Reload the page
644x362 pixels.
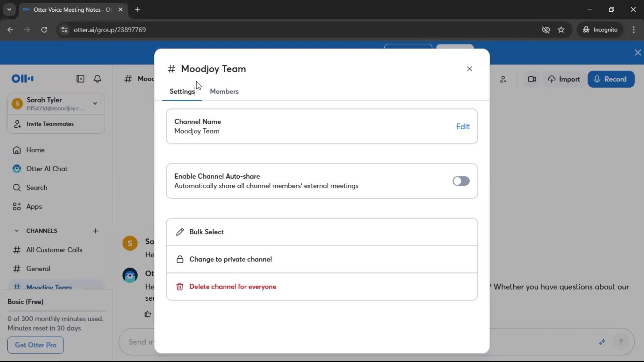[x=44, y=29]
